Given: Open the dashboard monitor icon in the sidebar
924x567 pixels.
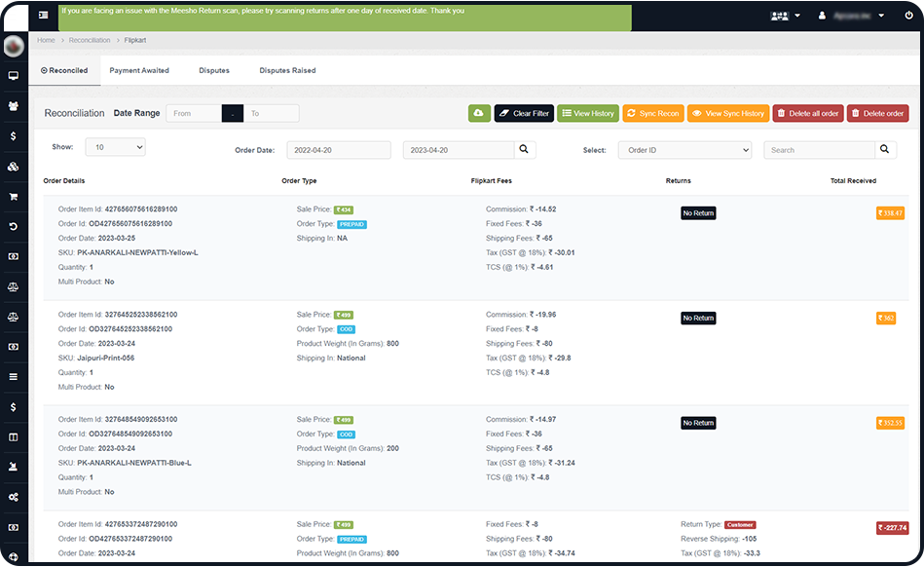Looking at the screenshot, I should [14, 76].
